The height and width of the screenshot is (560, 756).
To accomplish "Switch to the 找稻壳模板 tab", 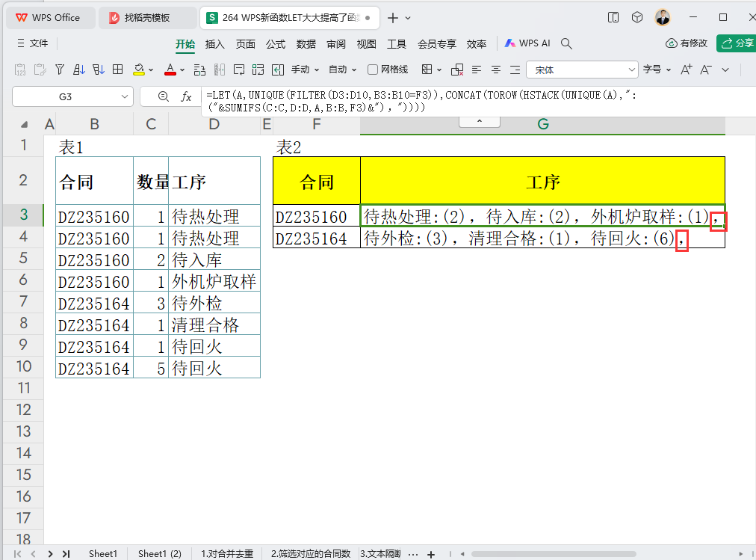I will [x=147, y=18].
